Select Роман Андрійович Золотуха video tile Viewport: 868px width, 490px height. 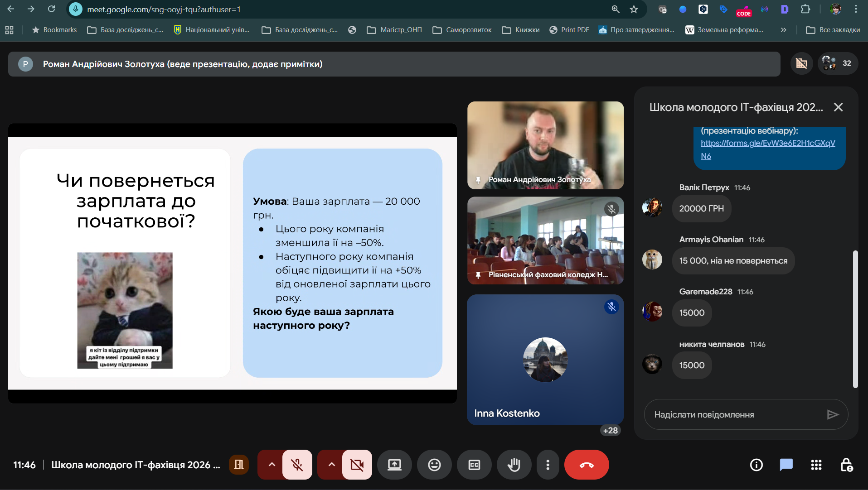pos(546,145)
